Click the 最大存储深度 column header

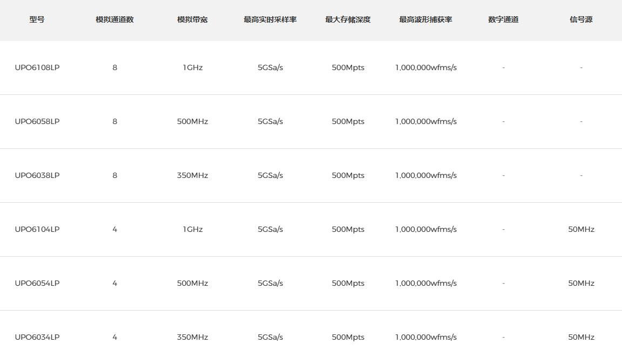[x=348, y=19]
